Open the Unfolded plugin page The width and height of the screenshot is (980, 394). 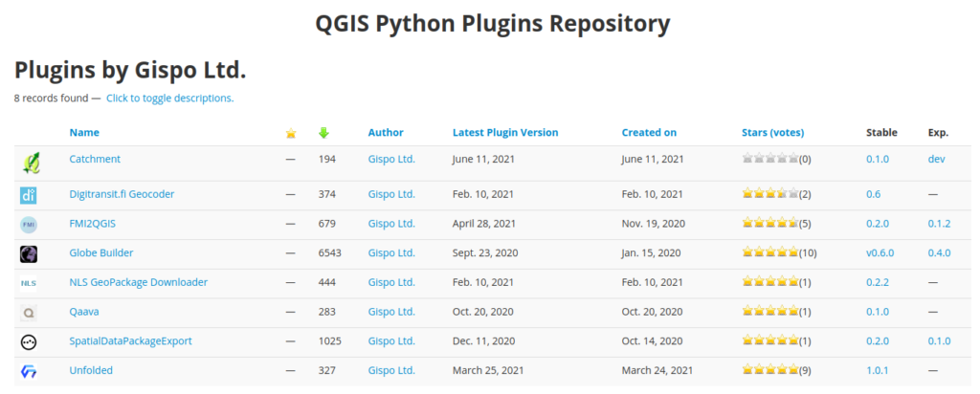(91, 370)
